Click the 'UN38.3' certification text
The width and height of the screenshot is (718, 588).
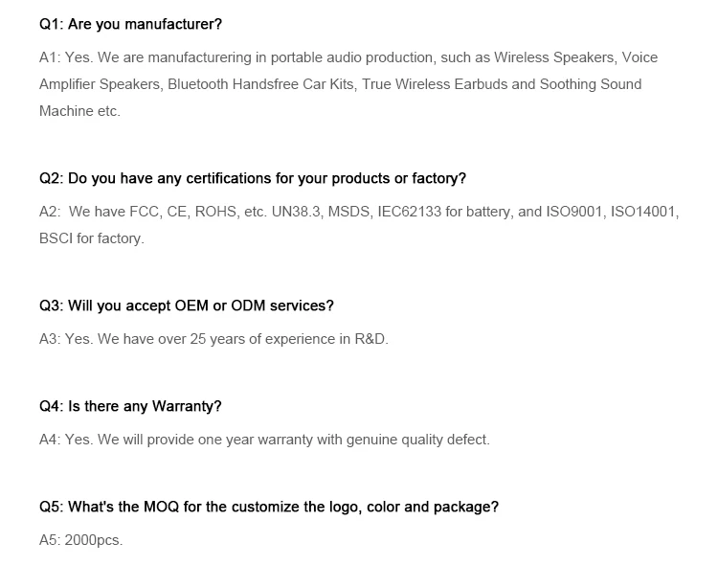tap(296, 212)
